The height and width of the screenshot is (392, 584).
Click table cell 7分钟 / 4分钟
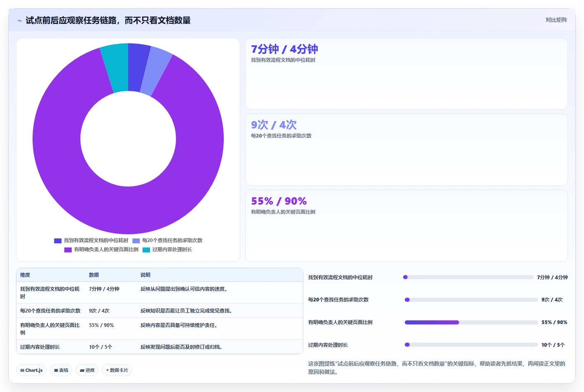click(104, 289)
